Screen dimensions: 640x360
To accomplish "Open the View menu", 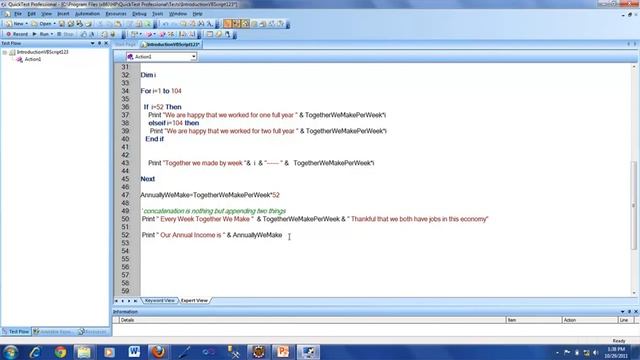I will [47, 14].
